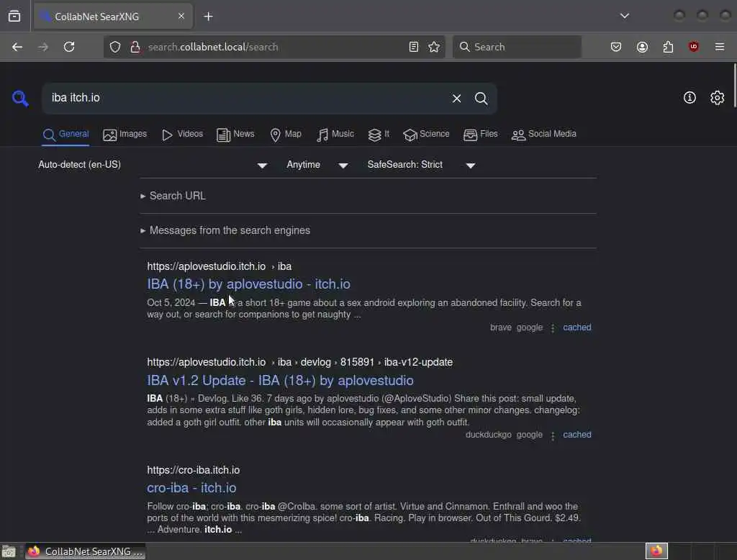Open the Anytime time range dropdown
This screenshot has height=560, width=737.
(x=317, y=165)
